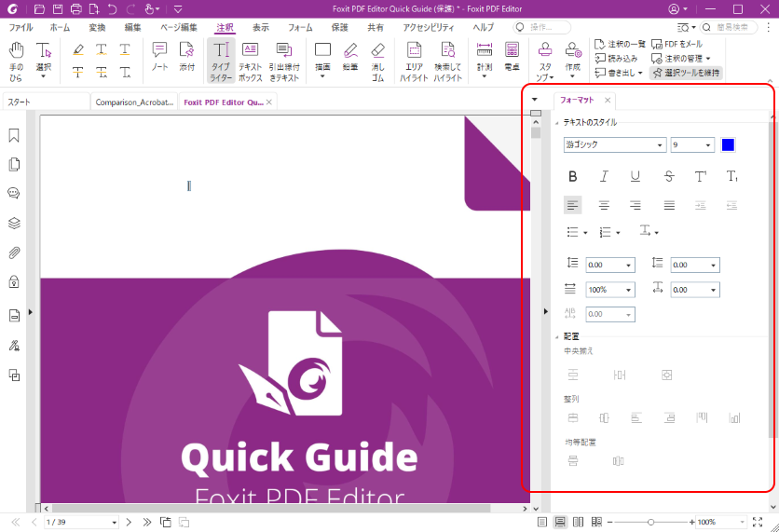This screenshot has height=532, width=779.
Task: Switch to the ホーム ribbon tab
Action: [60, 27]
